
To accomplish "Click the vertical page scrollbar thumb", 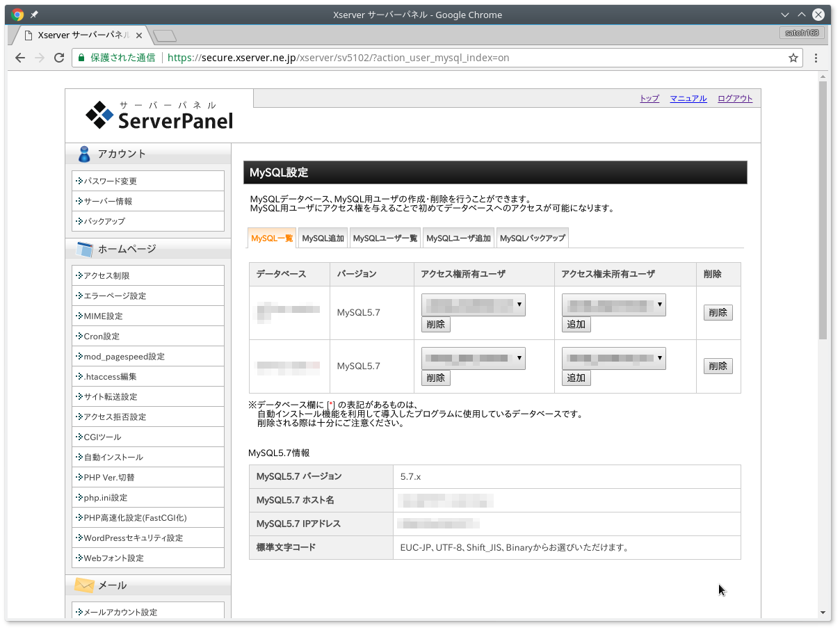I will (823, 210).
